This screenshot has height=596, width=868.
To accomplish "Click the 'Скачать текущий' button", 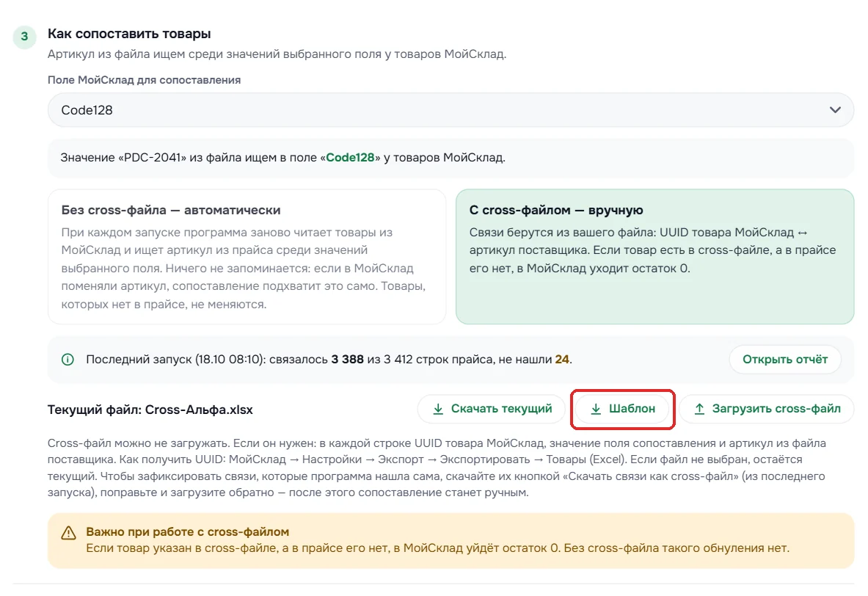I will tap(491, 409).
